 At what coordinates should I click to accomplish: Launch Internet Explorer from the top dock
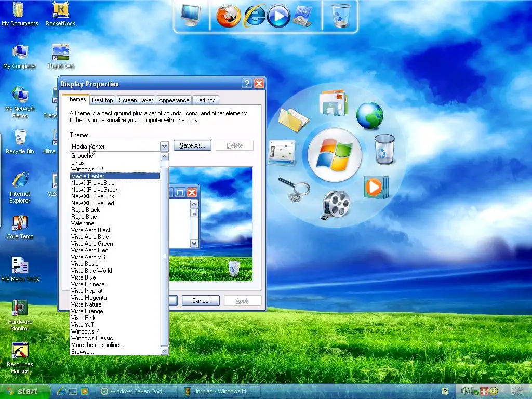pyautogui.click(x=255, y=16)
